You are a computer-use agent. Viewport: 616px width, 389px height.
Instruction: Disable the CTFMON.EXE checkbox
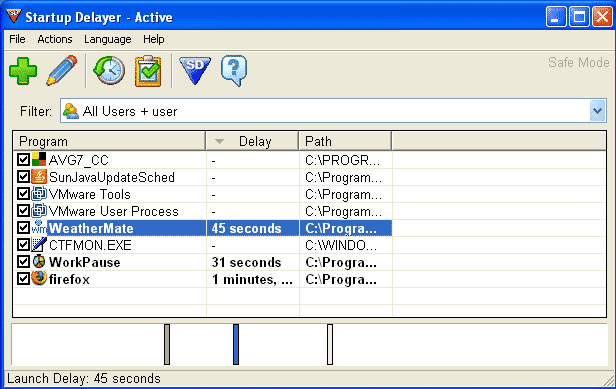24,244
